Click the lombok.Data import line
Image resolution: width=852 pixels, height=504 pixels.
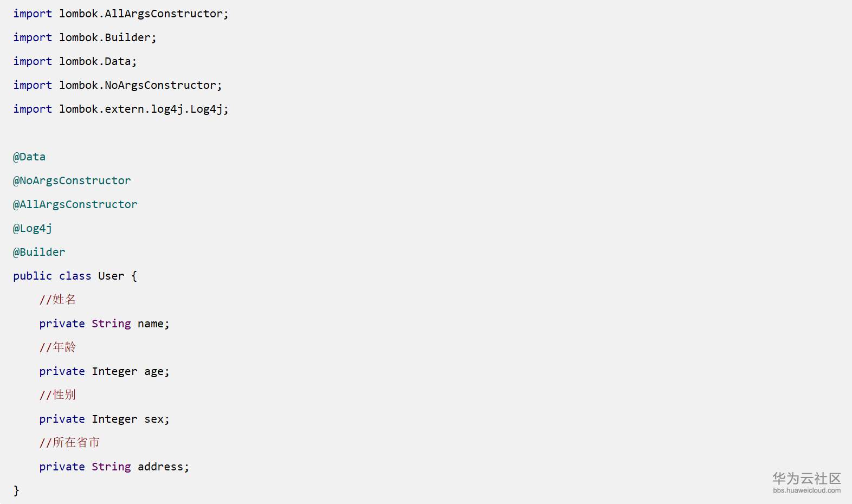pos(75,62)
